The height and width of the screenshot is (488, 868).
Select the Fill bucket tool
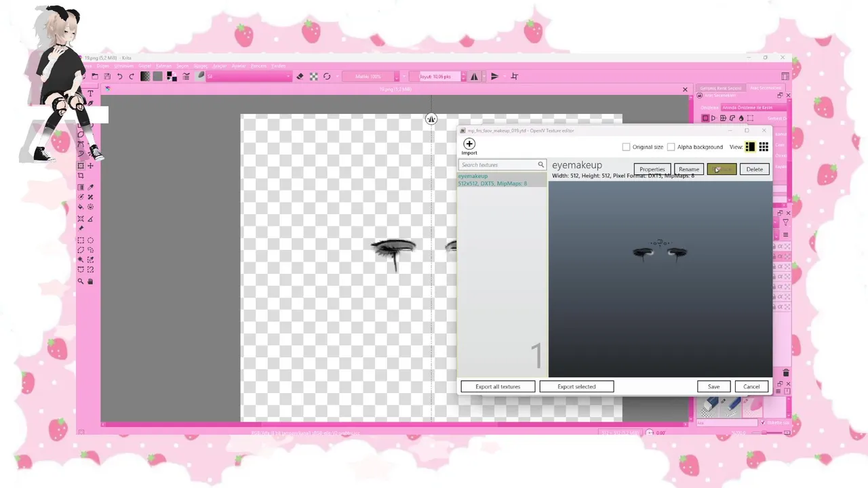coord(81,207)
